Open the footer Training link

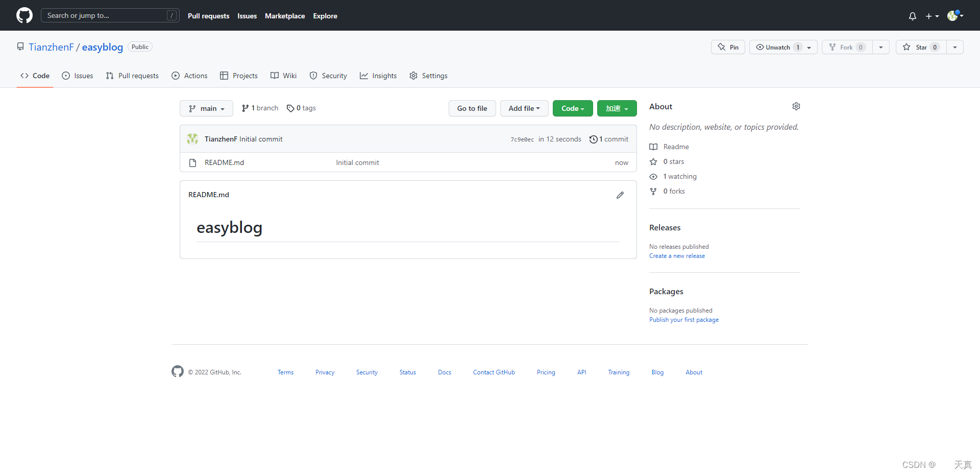619,372
